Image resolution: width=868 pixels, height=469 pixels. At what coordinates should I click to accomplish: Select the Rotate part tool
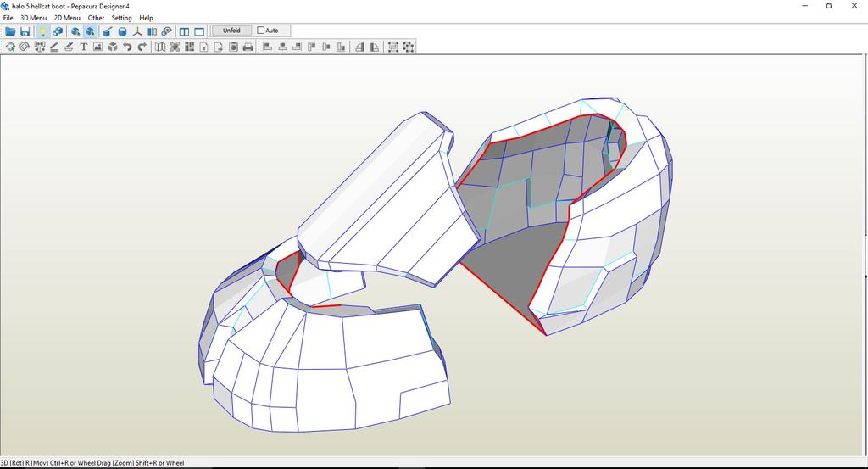[x=25, y=47]
